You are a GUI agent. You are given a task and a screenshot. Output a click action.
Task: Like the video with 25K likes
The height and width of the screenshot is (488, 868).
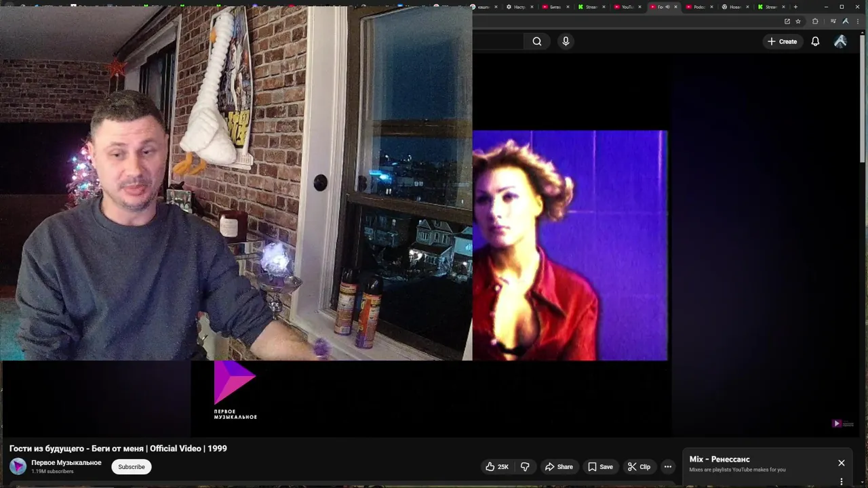[x=497, y=466]
